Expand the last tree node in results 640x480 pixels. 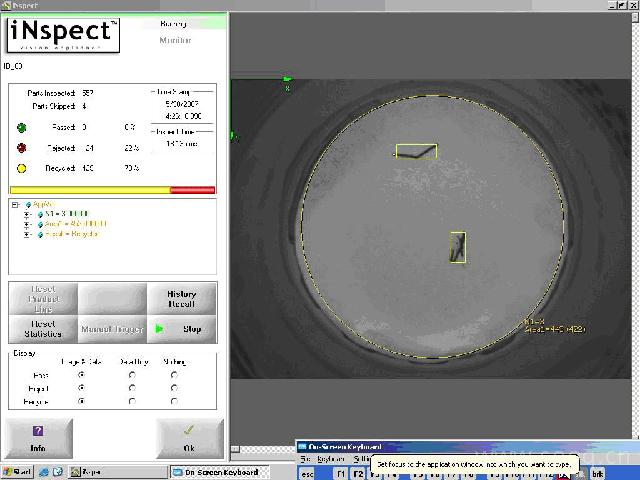coord(27,233)
